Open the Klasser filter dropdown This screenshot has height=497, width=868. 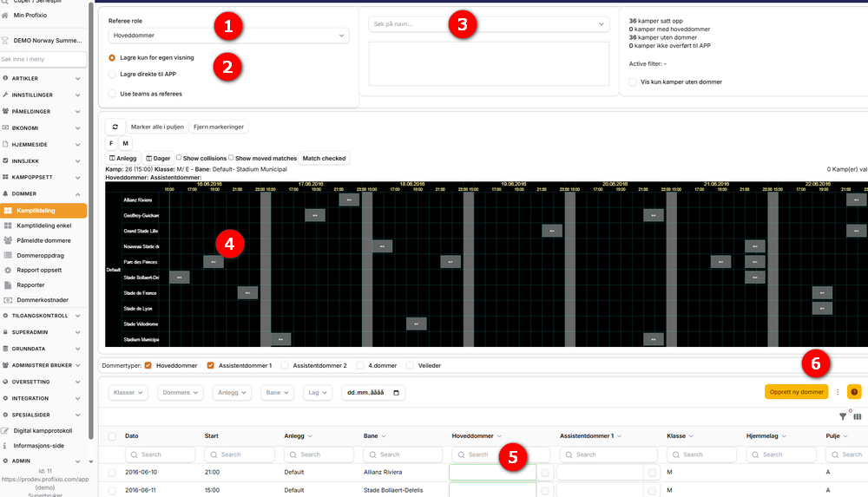(128, 392)
